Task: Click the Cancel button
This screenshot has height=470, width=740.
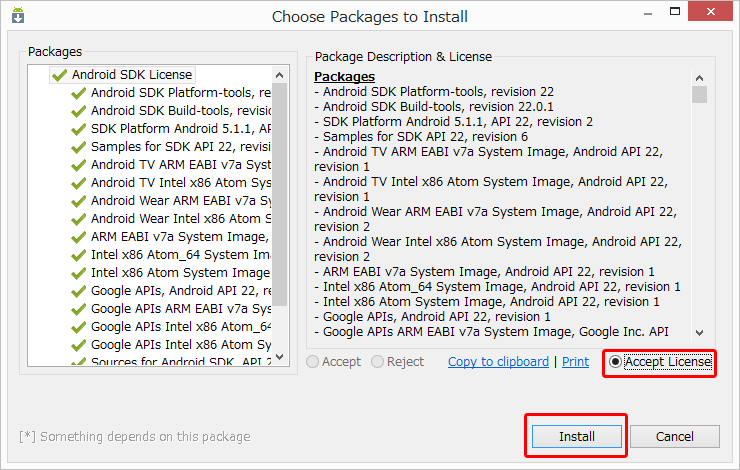Action: (675, 436)
